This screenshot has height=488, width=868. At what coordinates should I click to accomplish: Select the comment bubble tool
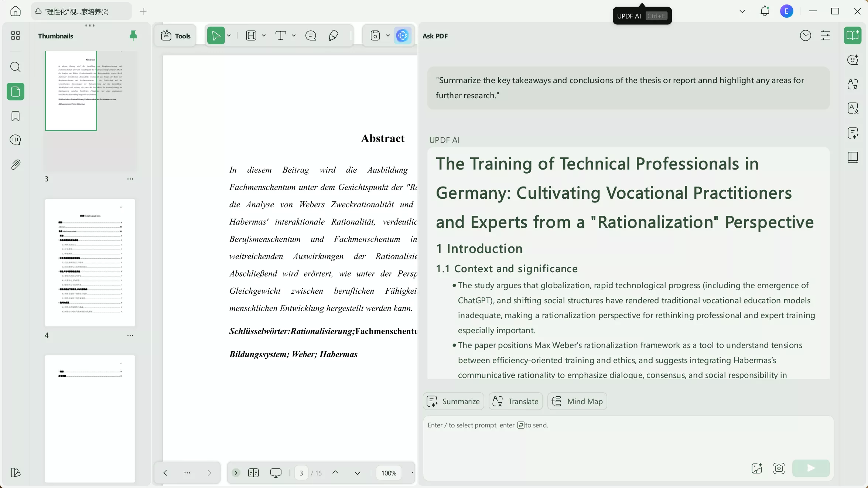click(x=311, y=35)
